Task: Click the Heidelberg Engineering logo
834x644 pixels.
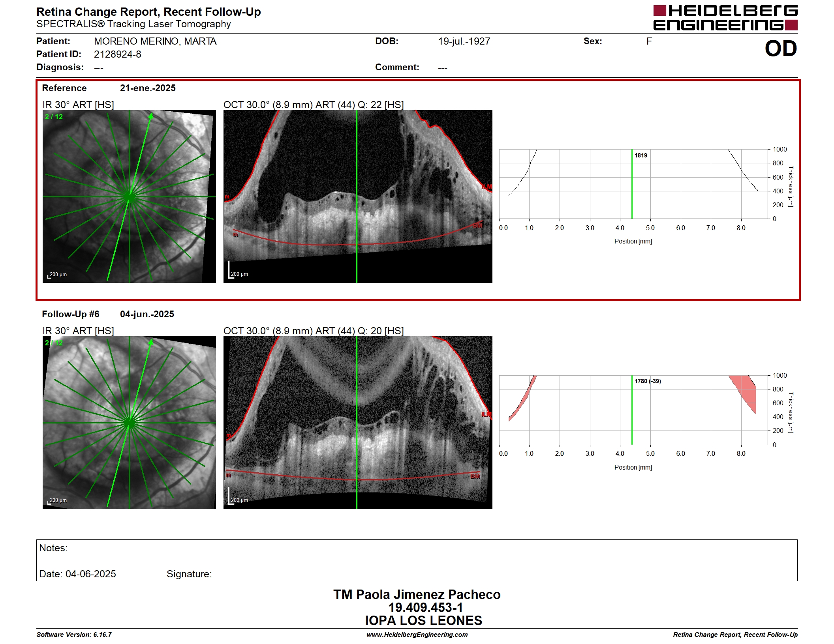Action: point(725,18)
